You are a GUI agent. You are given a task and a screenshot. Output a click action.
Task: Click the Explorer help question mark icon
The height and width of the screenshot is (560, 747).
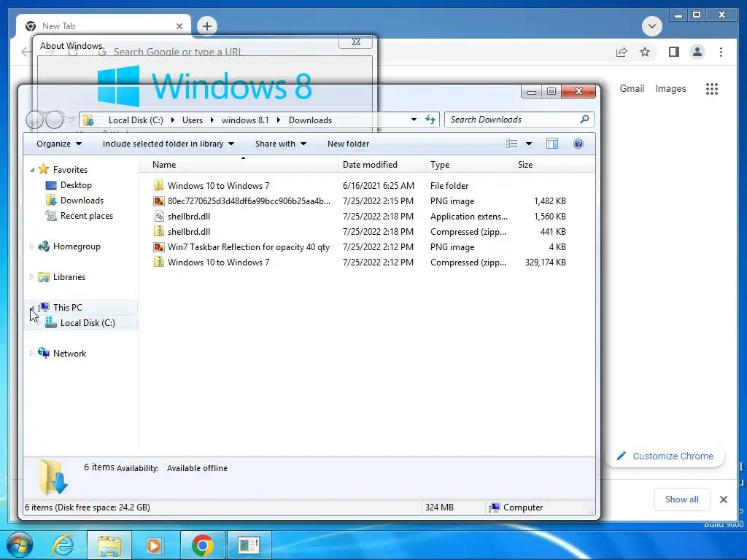[x=578, y=144]
